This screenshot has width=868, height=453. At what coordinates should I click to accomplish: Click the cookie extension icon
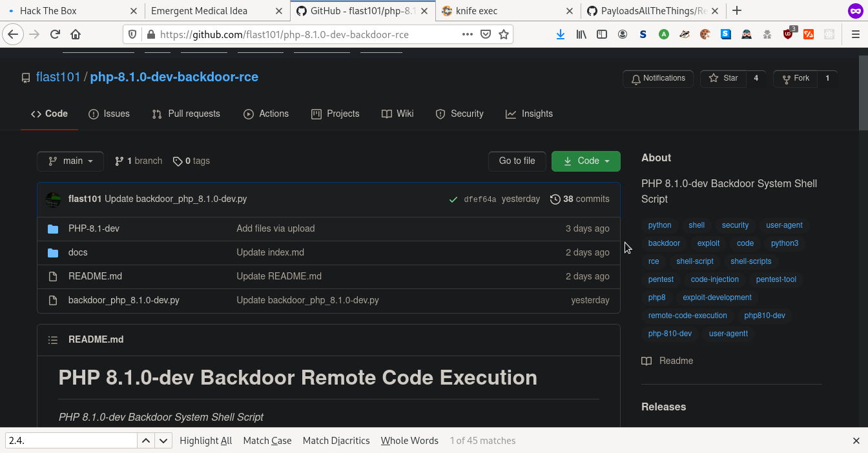coord(705,35)
